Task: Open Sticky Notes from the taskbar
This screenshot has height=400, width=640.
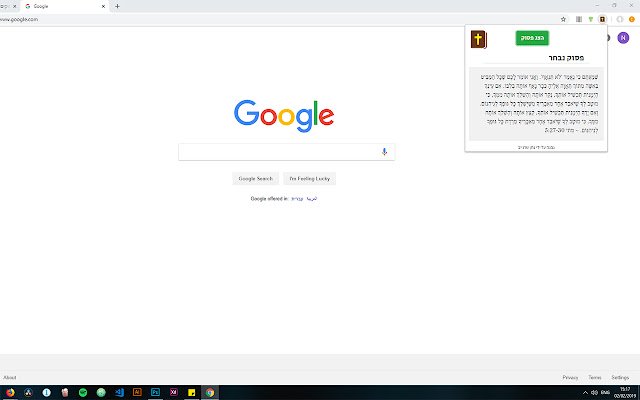Action: tap(191, 393)
